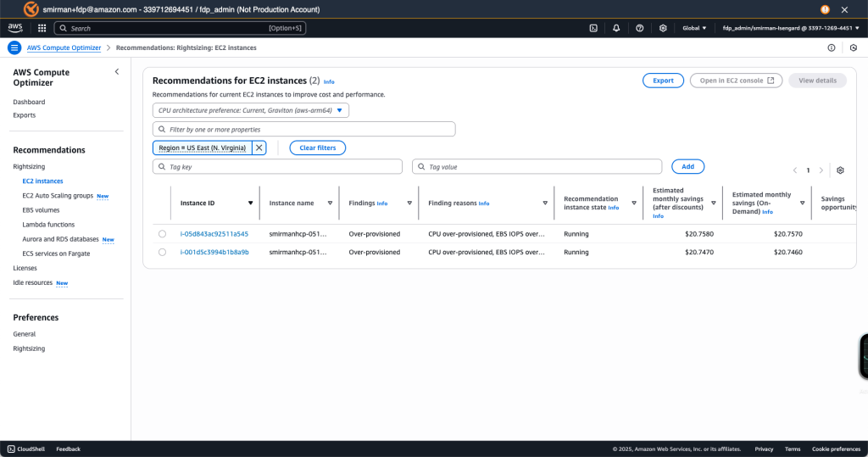Select EC2 instances in Rightsizing sidebar
Image resolution: width=868 pixels, height=457 pixels.
[x=42, y=181]
